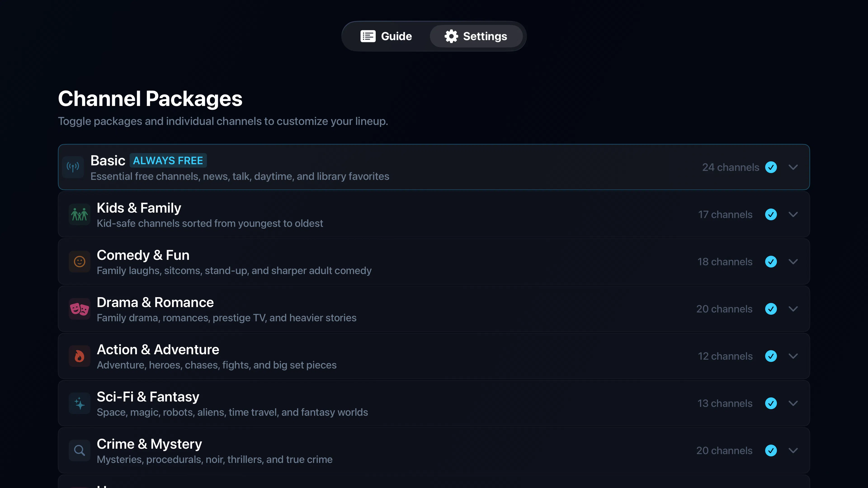
Task: Click the Basic broadcast antenna icon
Action: click(x=73, y=167)
